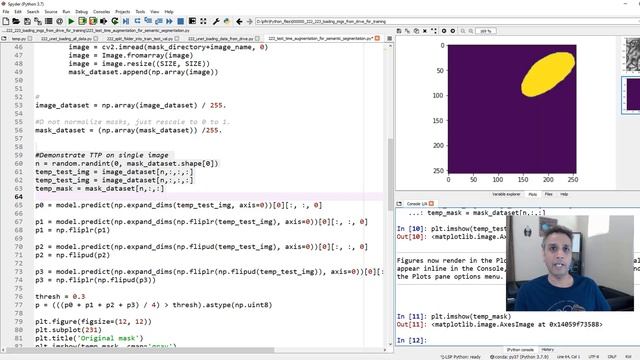Start debugging the file icon
640x360 pixels.
point(126,21)
